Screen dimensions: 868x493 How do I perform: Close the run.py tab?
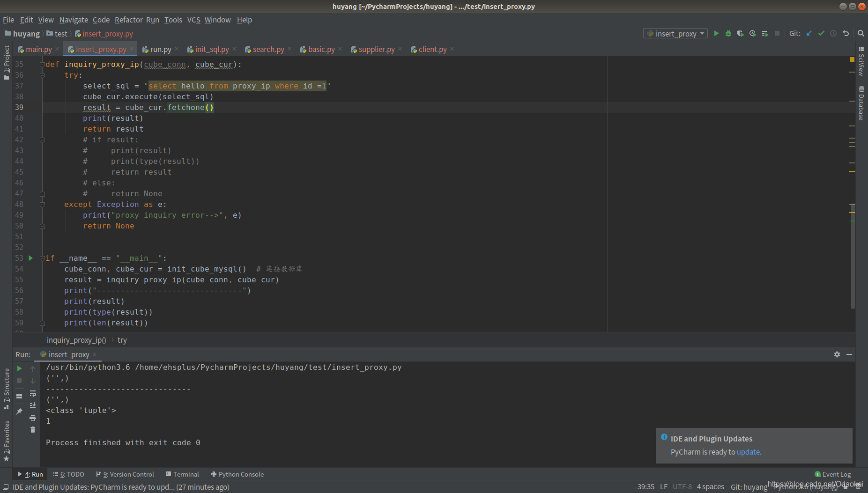point(177,49)
